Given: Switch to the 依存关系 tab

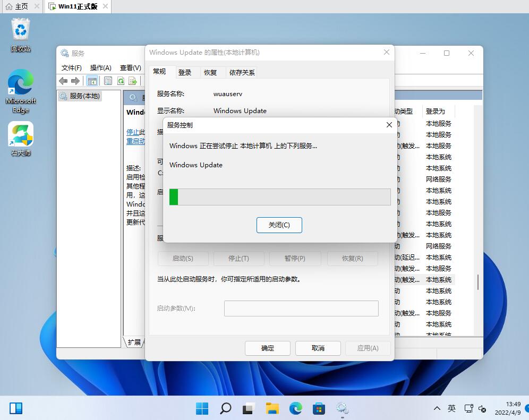Looking at the screenshot, I should point(242,72).
